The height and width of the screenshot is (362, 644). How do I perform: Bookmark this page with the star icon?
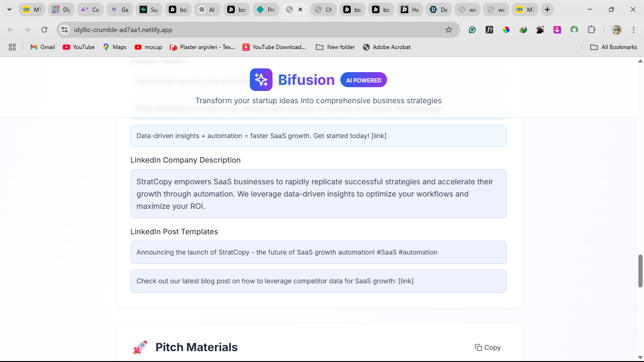(x=449, y=30)
